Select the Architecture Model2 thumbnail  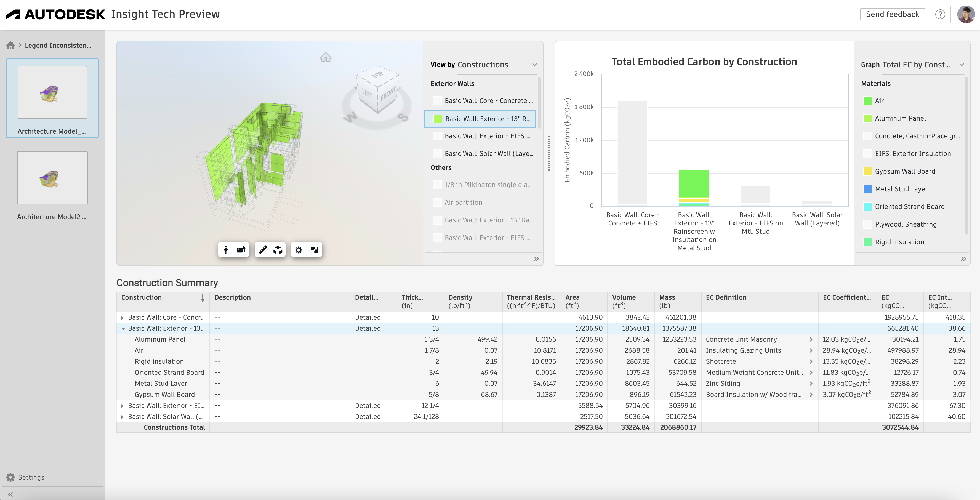point(52,178)
